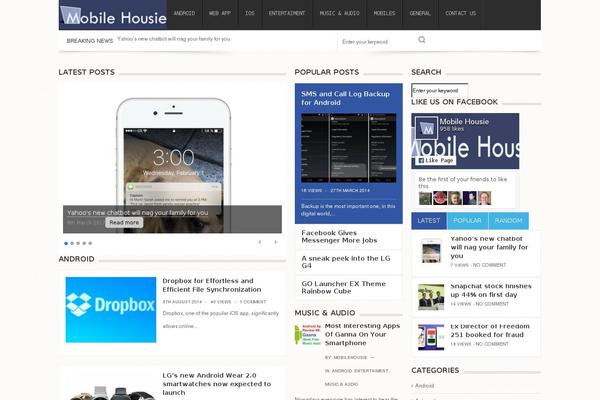Open the Contact Us menu item
600x400 pixels.
coord(461,13)
